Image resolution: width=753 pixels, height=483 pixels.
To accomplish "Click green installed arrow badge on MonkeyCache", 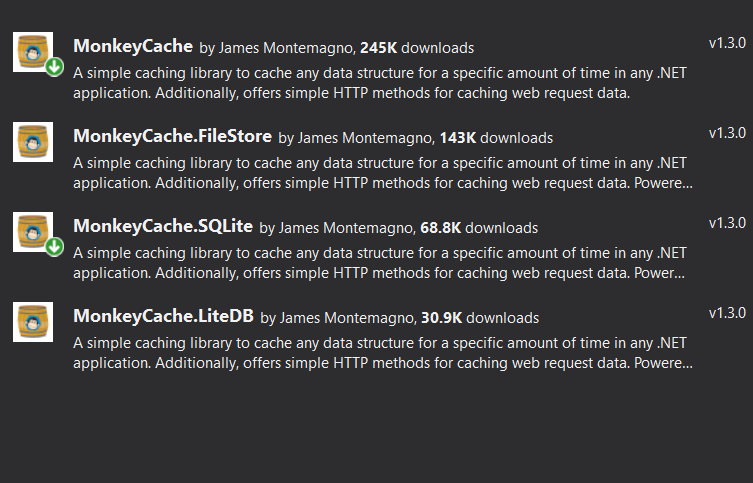I will point(55,67).
